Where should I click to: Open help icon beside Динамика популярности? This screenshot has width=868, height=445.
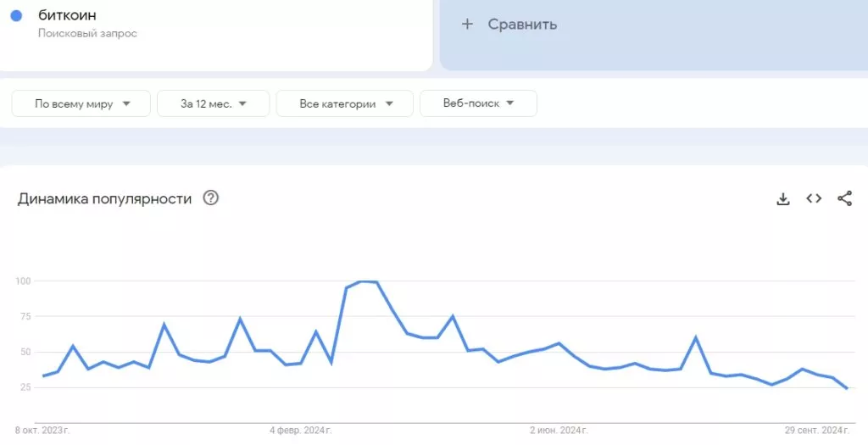coord(211,198)
